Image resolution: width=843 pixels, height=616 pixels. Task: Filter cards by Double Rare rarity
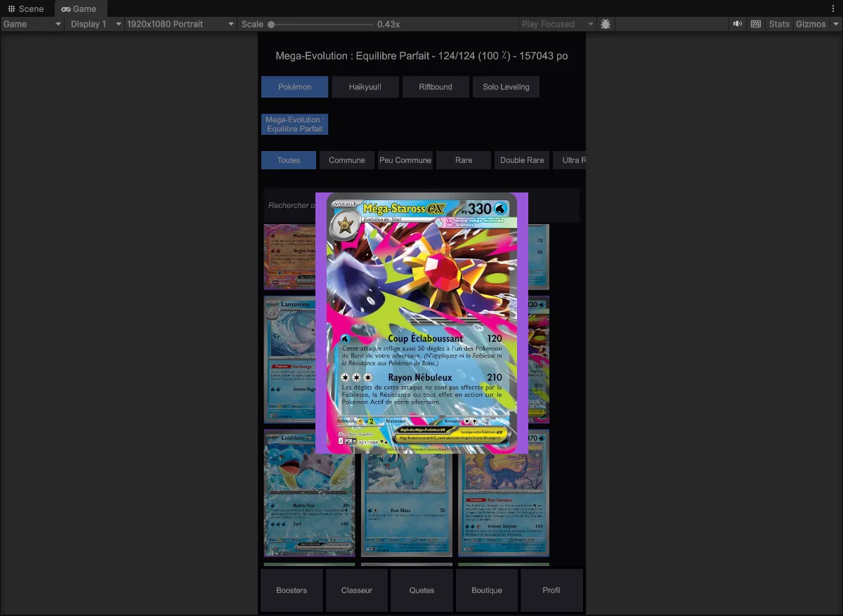tap(522, 160)
